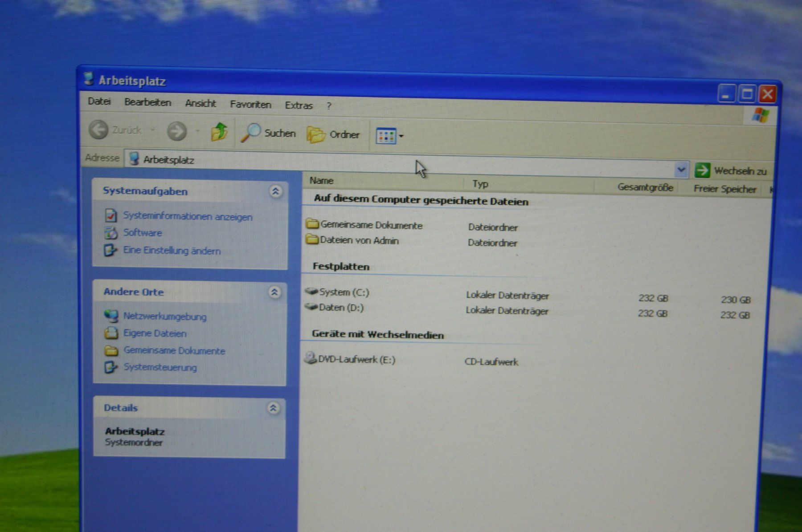Click the Software link
The height and width of the screenshot is (532, 802).
point(143,233)
